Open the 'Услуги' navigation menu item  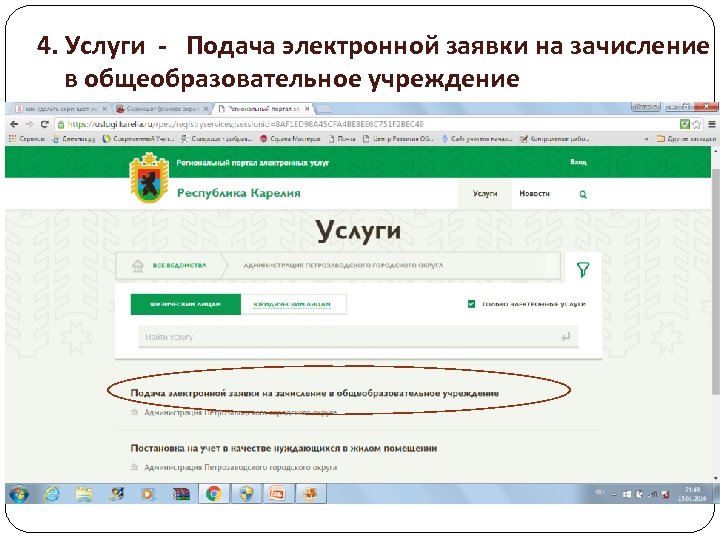point(485,194)
